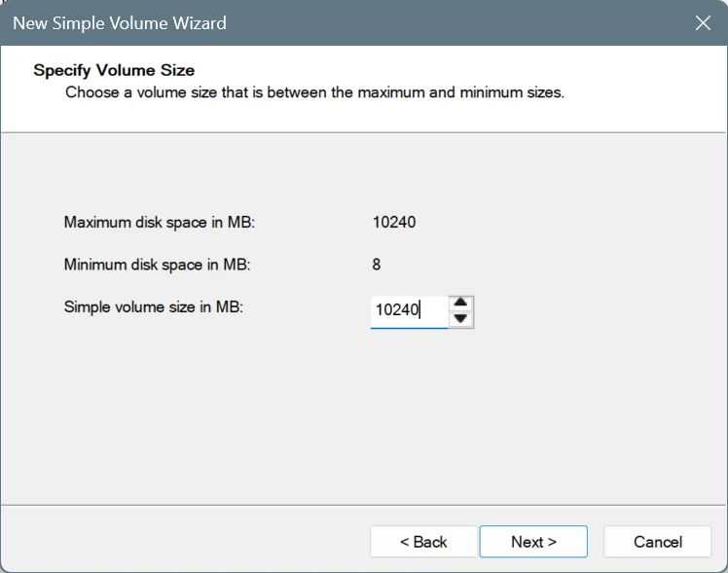Cancel the New Simple Volume Wizard
Screen dimensions: 728x573
pyautogui.click(x=657, y=542)
